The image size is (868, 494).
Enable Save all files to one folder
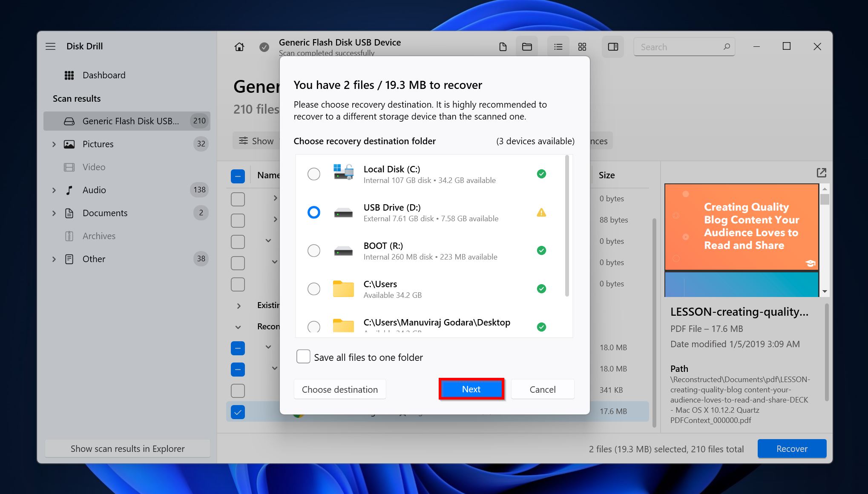[302, 357]
